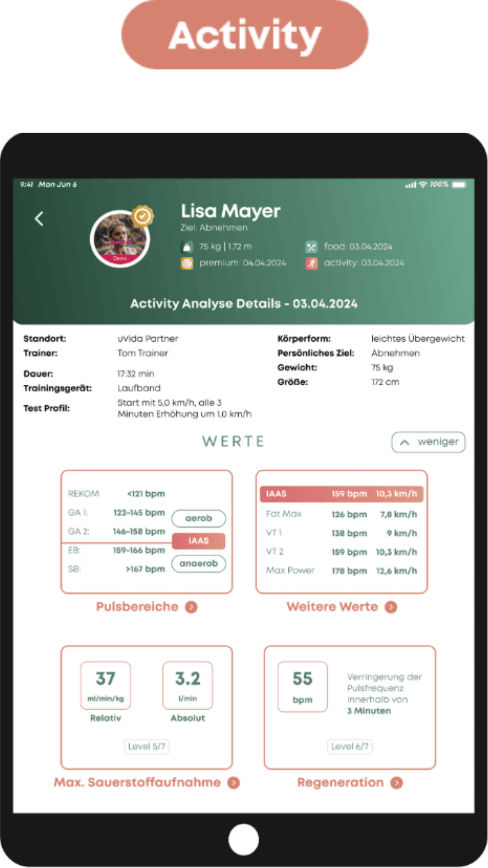Click the weight bag icon
This screenshot has width=488, height=868.
187,247
